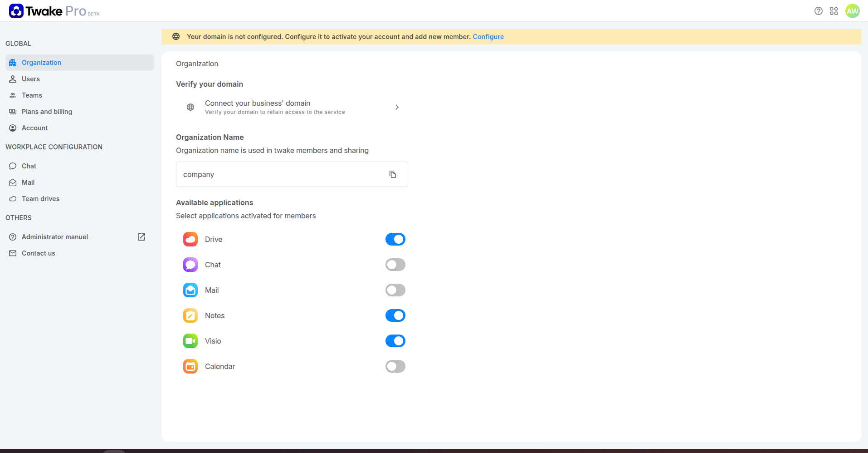Click the Available applications heading

point(215,202)
